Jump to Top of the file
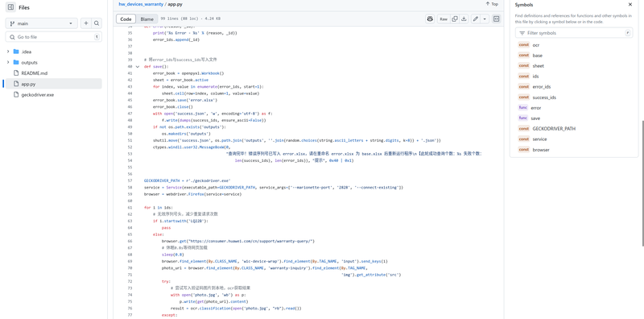Image resolution: width=644 pixels, height=319 pixels. 492,4
